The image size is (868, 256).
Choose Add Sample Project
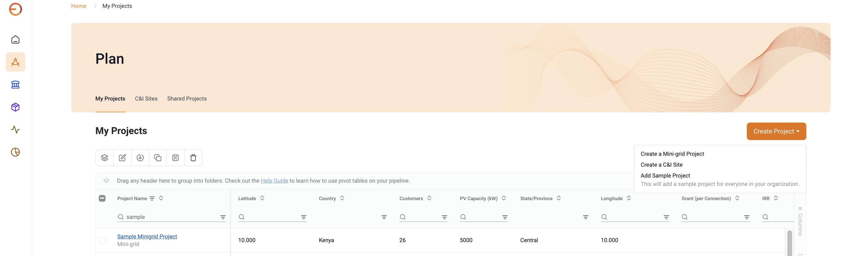pyautogui.click(x=665, y=176)
